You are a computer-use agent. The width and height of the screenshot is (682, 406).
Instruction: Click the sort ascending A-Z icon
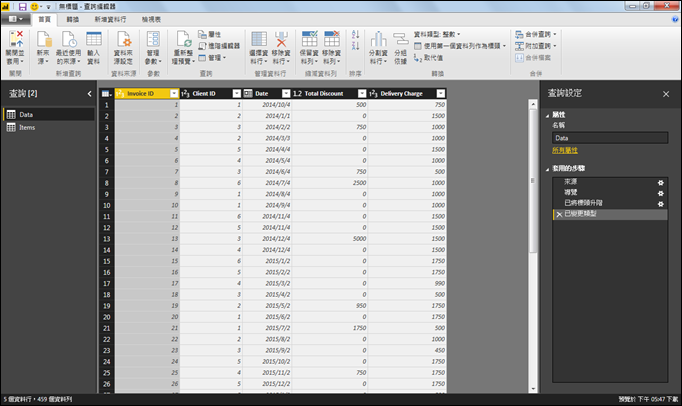(x=355, y=35)
